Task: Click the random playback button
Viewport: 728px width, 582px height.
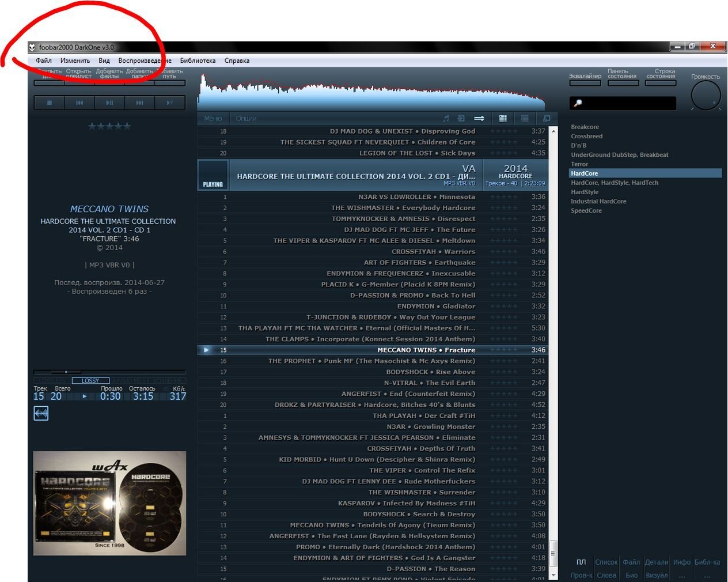Action: point(170,103)
